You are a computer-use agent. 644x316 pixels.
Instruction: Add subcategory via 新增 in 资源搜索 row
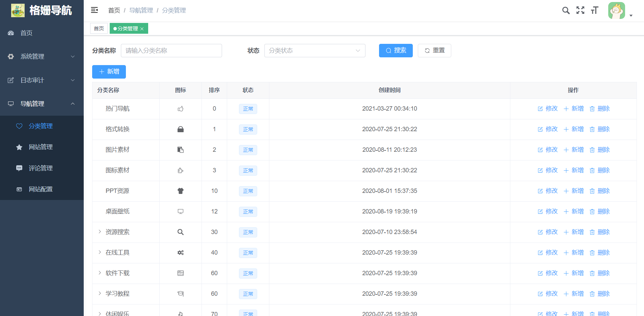(573, 232)
